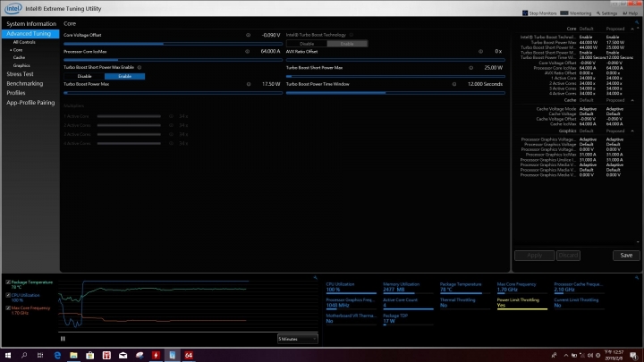Screen dimensions: 644x362
Task: Open App-Profile Pairing in the sidebar
Action: click(x=30, y=103)
